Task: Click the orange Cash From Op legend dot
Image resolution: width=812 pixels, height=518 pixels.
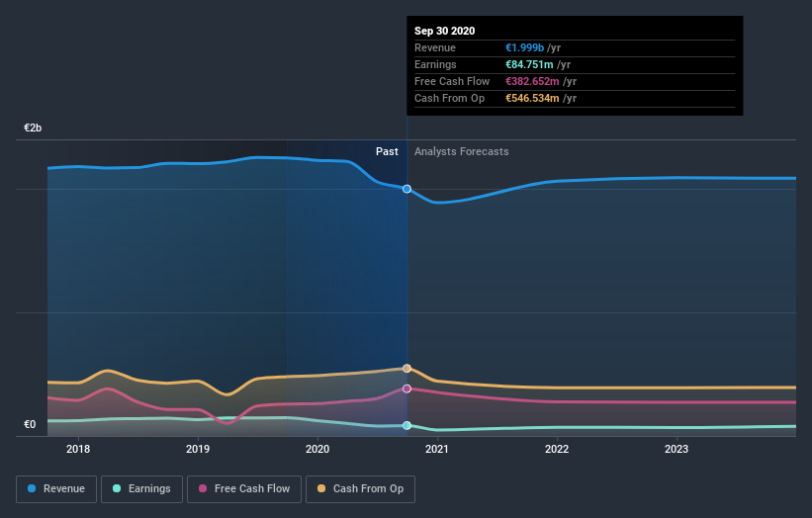Action: click(x=321, y=488)
